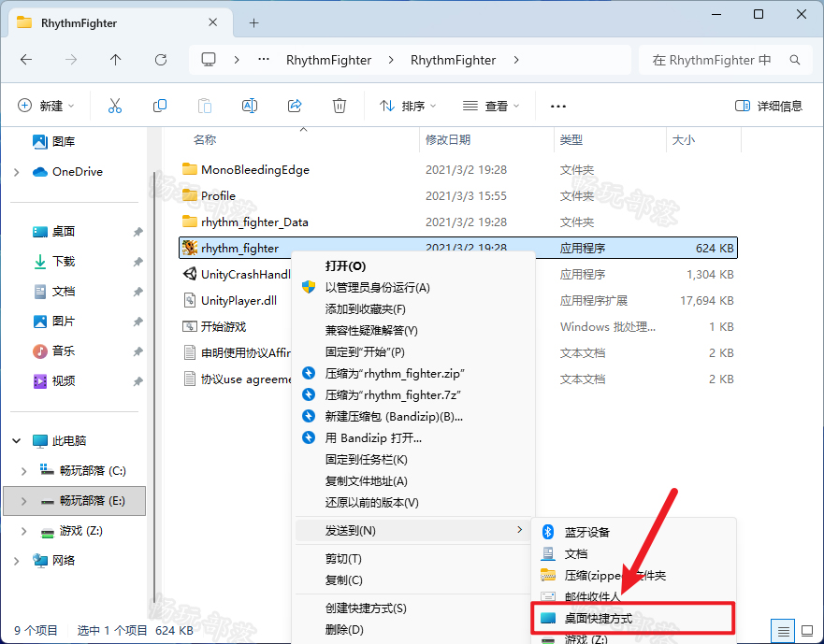Open the 发送到(N) submenu

coord(414,531)
